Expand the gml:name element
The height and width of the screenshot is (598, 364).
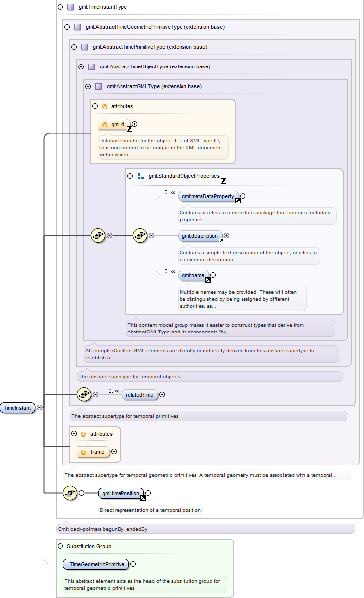[x=213, y=275]
